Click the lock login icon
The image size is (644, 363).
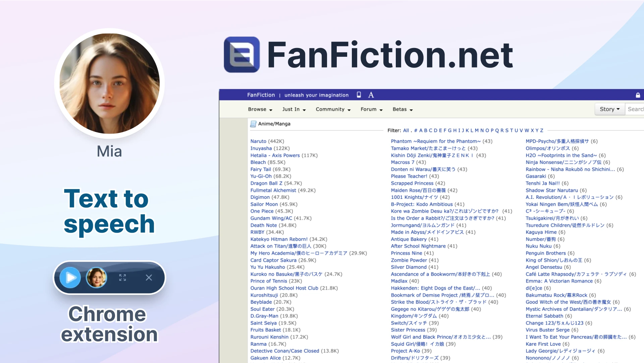click(638, 95)
